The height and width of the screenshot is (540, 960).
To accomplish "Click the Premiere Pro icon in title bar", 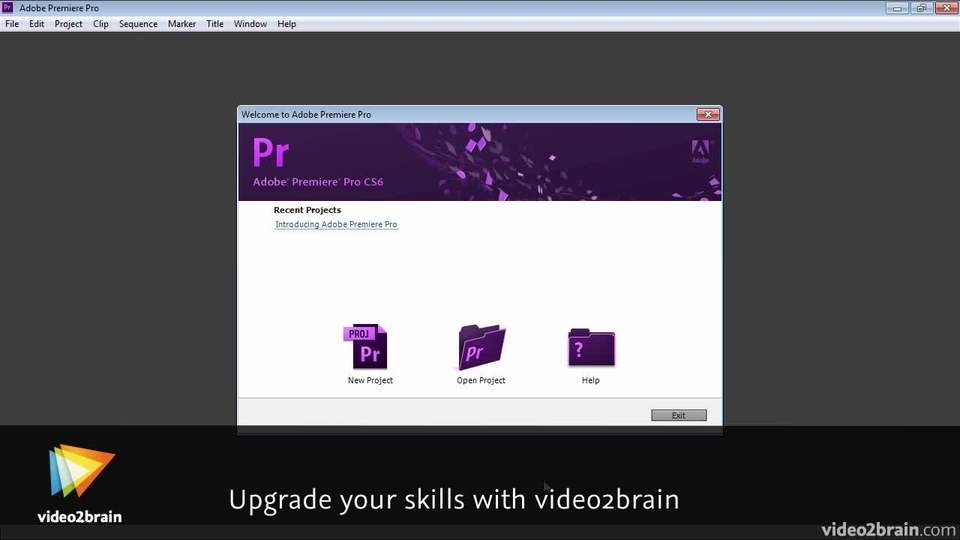I will click(x=7, y=7).
